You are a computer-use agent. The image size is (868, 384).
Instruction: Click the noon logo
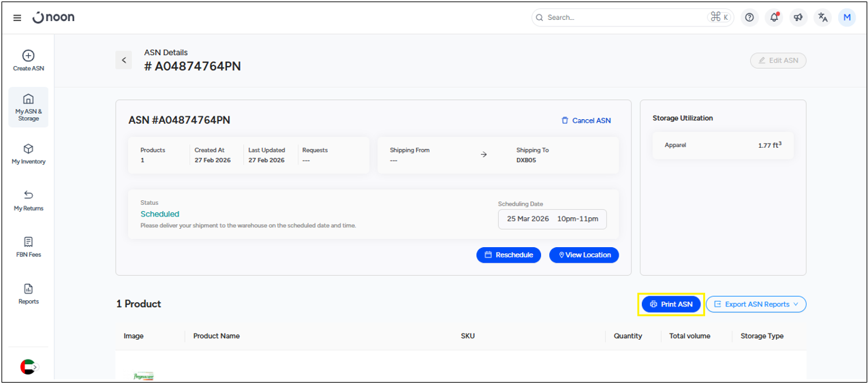[x=54, y=18]
